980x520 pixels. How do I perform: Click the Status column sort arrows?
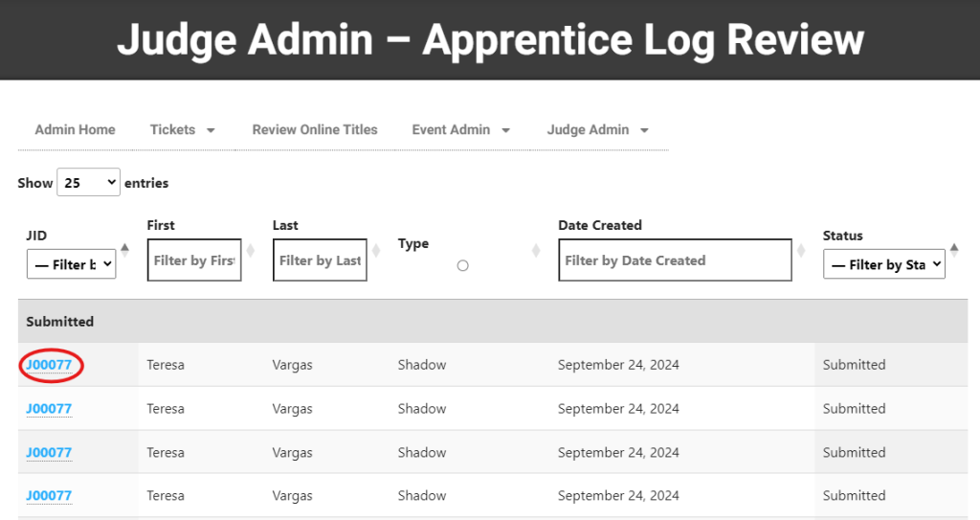click(x=954, y=250)
